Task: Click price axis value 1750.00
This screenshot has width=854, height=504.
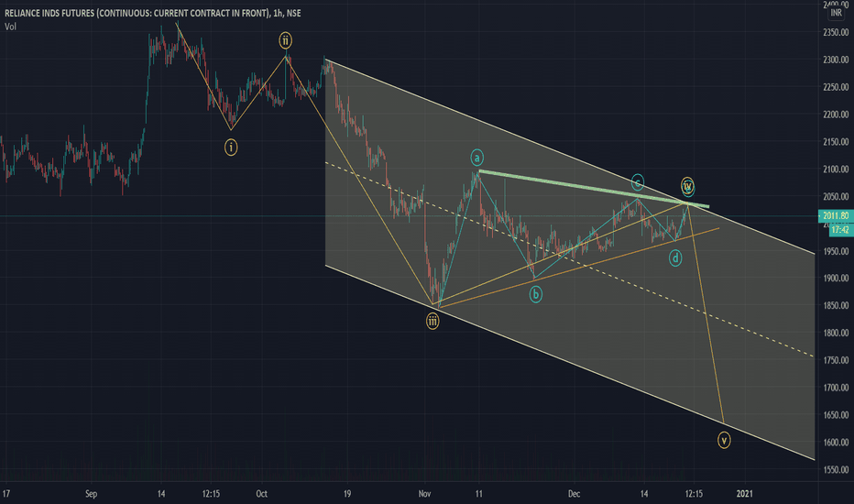Action: 836,360
